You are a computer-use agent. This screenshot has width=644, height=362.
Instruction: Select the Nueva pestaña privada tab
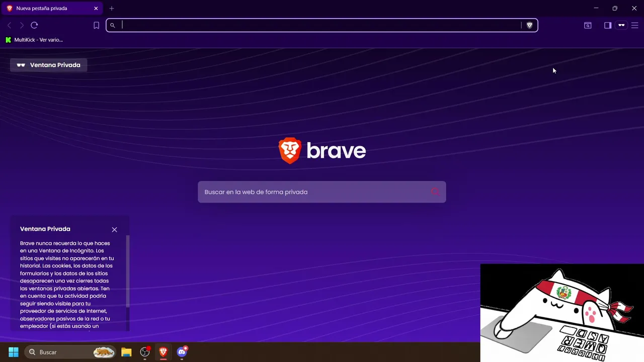(51, 9)
